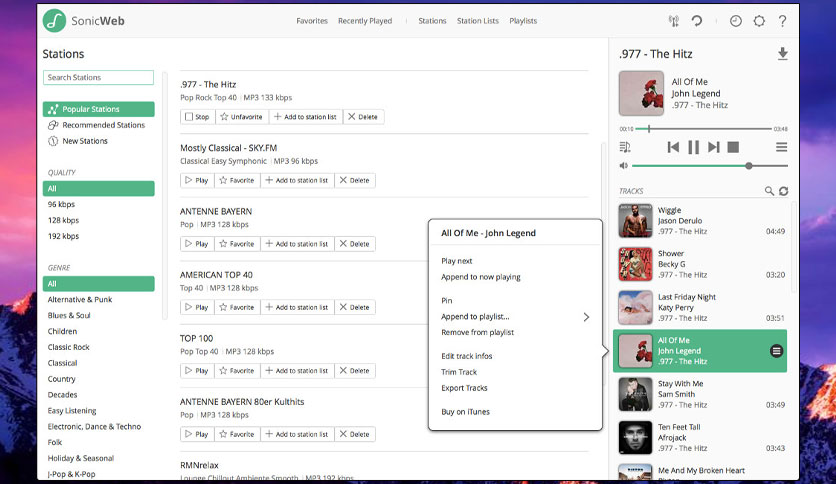Choose Play next in the context menu
836x484 pixels.
click(x=457, y=261)
